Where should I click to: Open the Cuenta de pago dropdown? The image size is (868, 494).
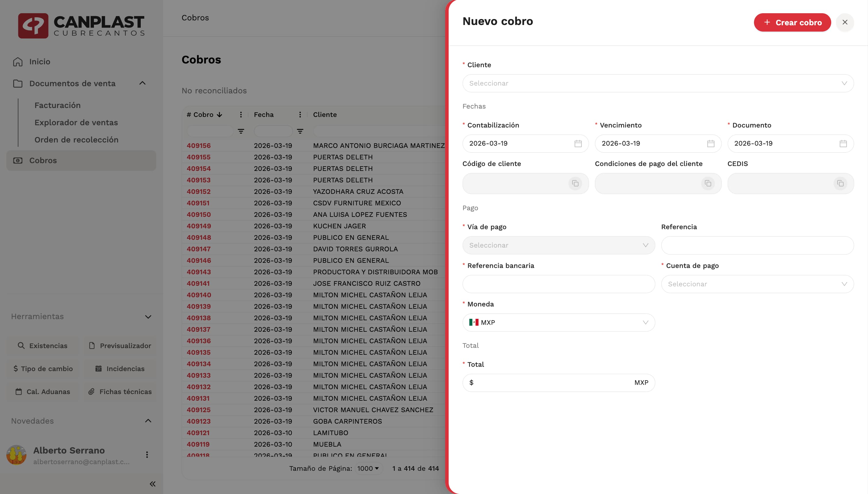(757, 284)
